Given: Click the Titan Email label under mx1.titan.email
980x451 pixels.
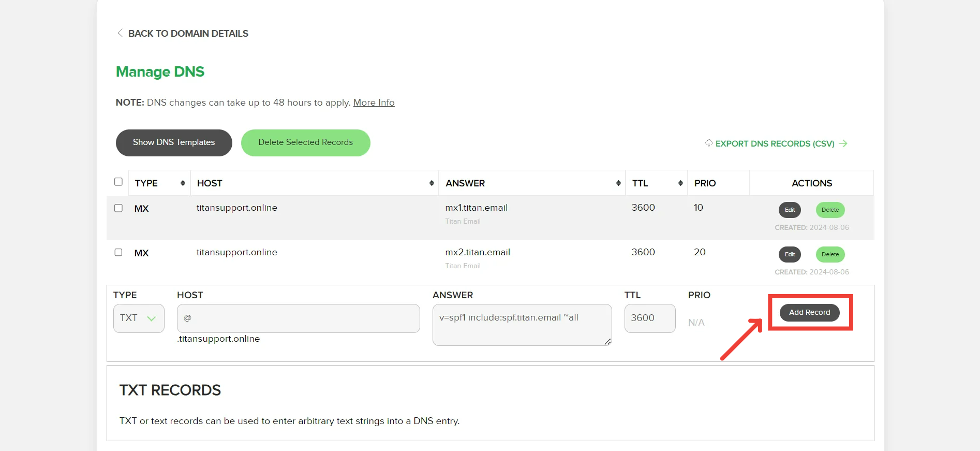Looking at the screenshot, I should coord(463,221).
